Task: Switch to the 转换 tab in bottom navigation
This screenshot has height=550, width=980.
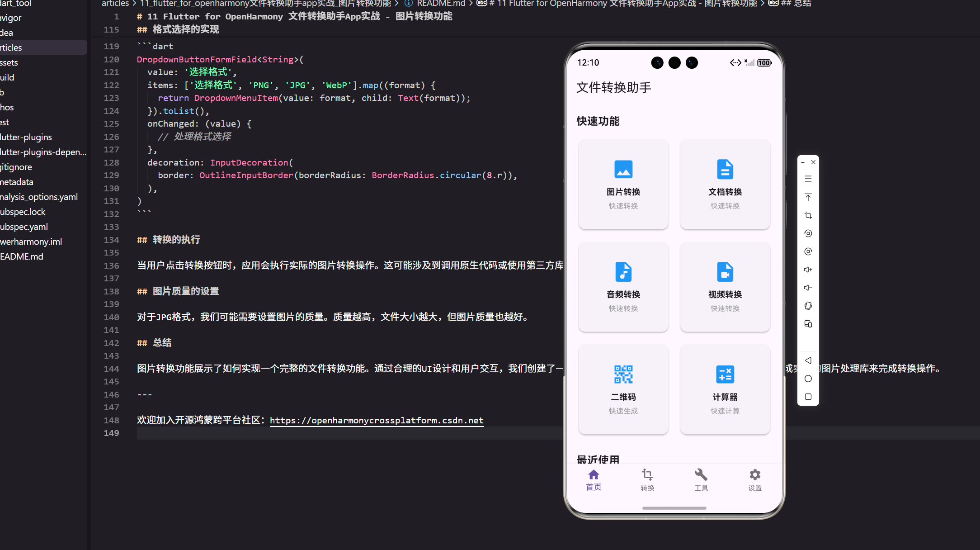Action: [647, 479]
